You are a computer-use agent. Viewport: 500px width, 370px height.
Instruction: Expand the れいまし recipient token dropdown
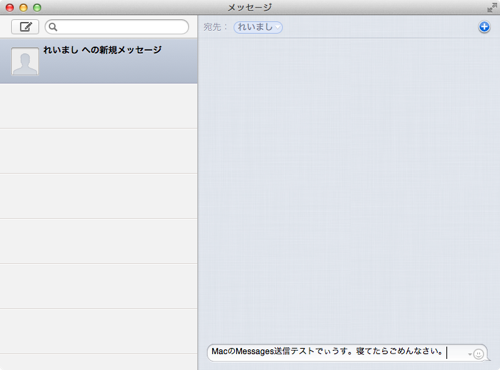(277, 27)
